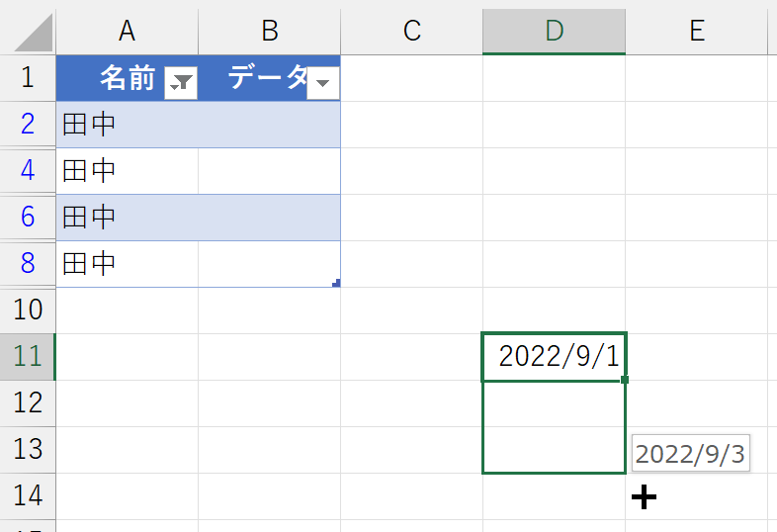The image size is (777, 532).
Task: Select column D header
Action: coord(554,31)
